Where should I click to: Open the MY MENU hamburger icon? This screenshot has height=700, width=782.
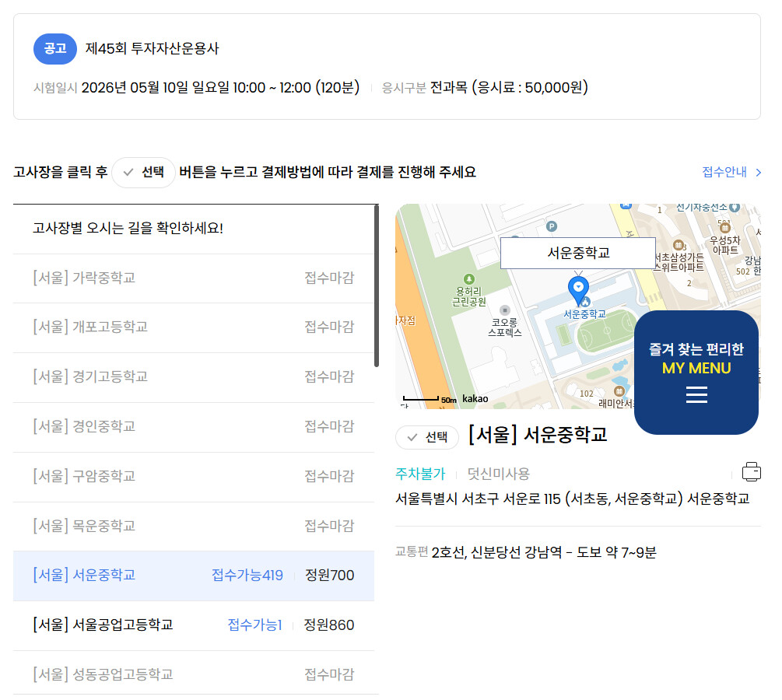(x=696, y=395)
